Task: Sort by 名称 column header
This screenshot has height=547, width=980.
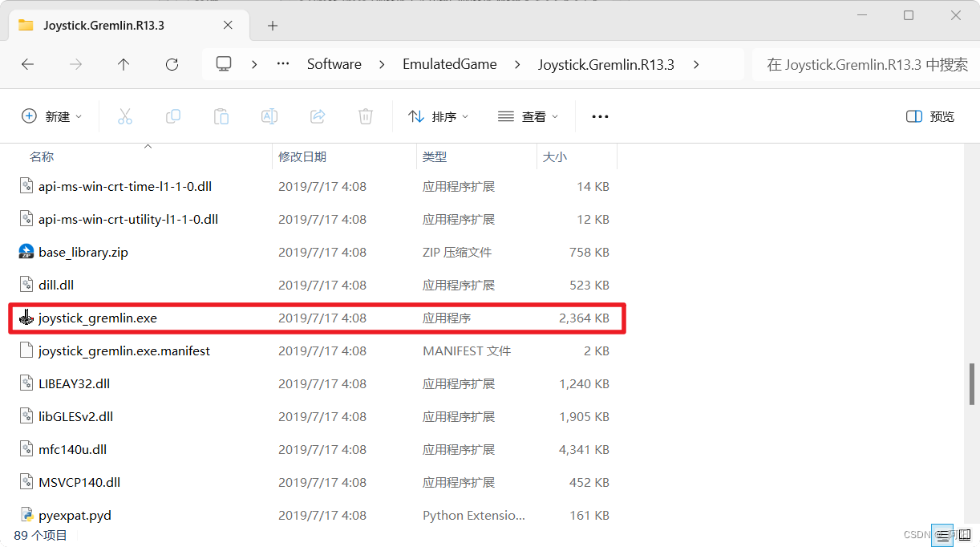Action: tap(43, 156)
